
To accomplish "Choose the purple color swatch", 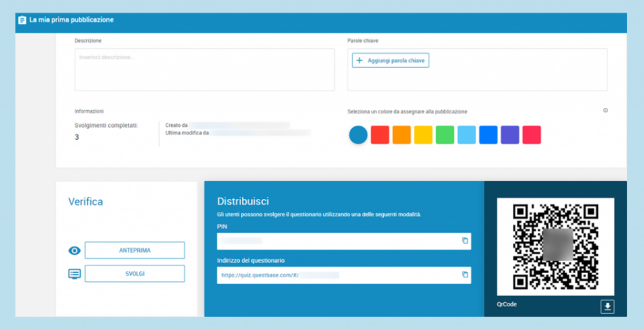I will click(510, 134).
